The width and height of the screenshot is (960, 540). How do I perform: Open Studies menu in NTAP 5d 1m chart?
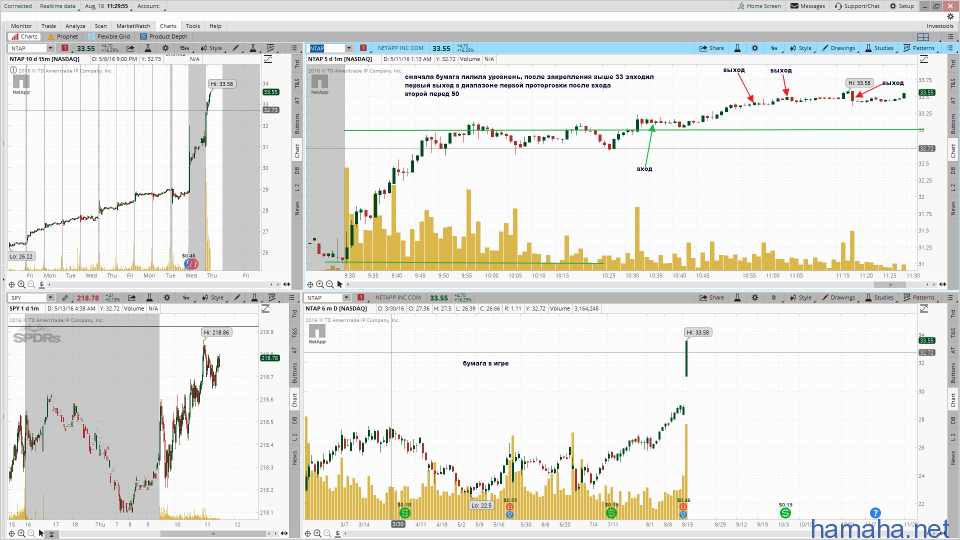tap(879, 48)
